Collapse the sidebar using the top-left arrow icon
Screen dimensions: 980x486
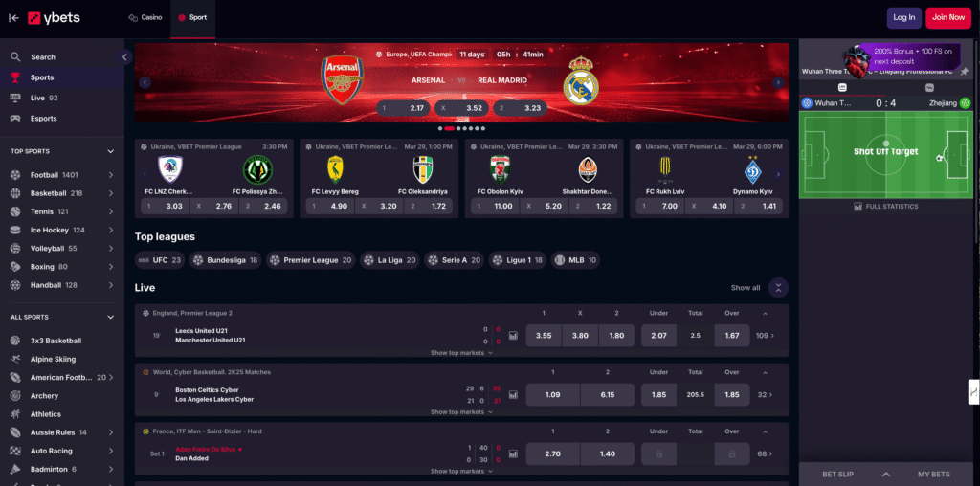click(x=13, y=18)
